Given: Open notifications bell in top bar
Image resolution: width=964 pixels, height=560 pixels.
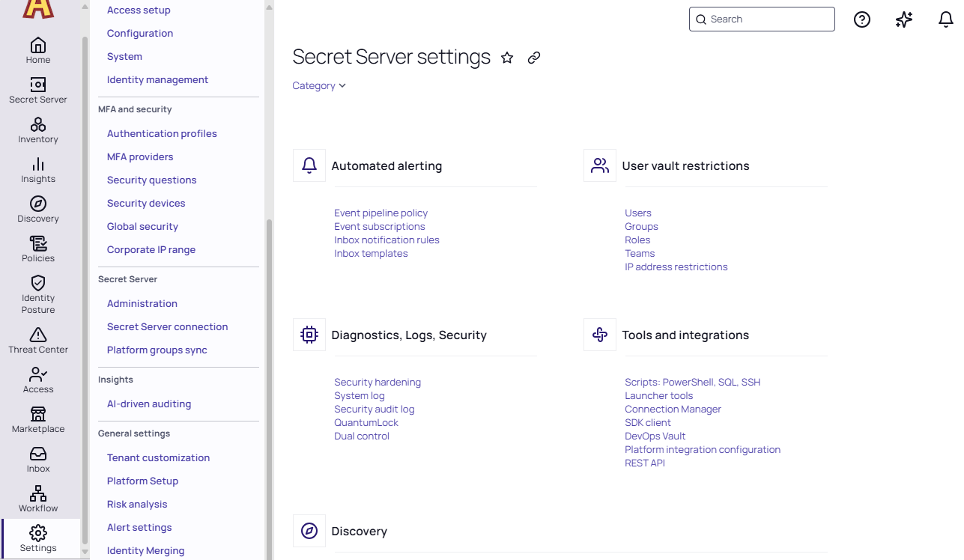Looking at the screenshot, I should click(946, 19).
